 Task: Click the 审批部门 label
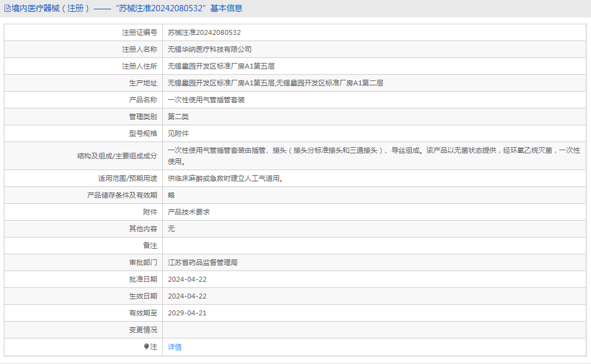click(x=143, y=262)
